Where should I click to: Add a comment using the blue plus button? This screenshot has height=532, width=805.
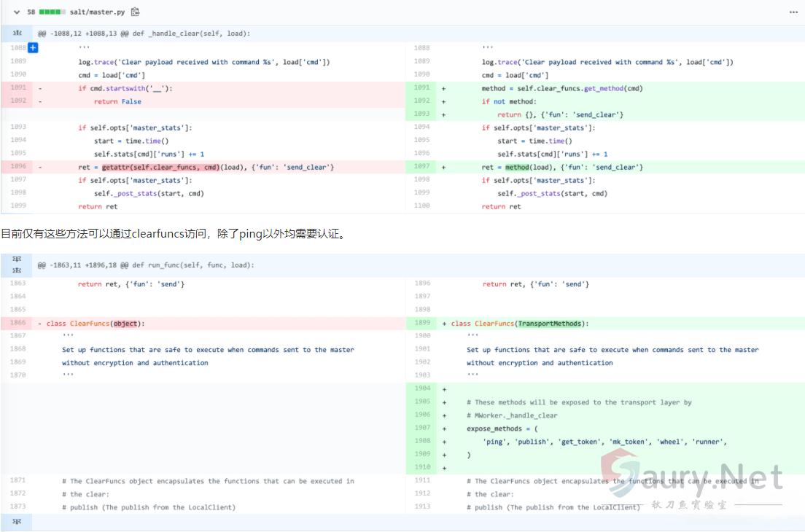tap(33, 48)
